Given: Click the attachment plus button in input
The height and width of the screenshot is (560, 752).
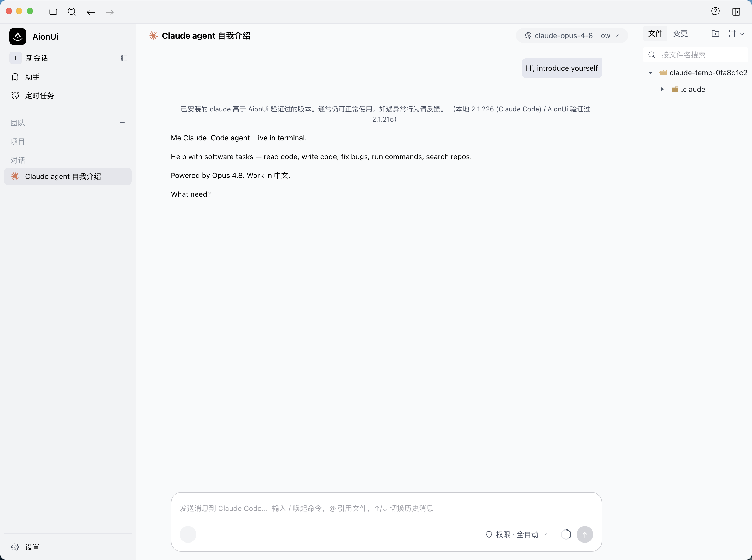Looking at the screenshot, I should tap(188, 535).
